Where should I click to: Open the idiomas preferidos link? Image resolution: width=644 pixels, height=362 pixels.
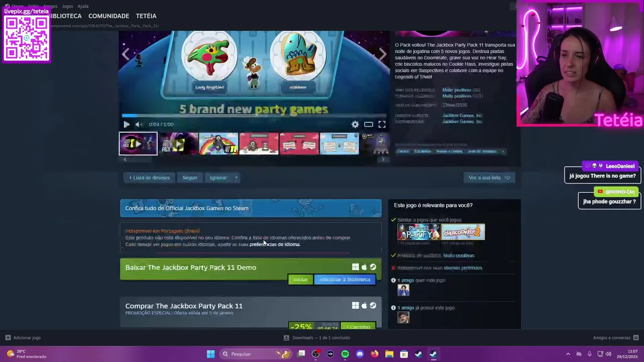coord(463,268)
